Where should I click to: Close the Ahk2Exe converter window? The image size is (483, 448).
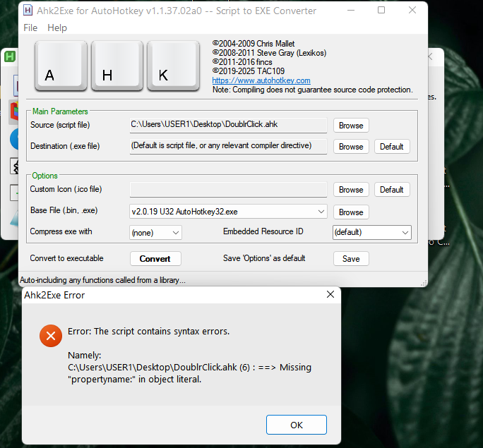tap(412, 10)
